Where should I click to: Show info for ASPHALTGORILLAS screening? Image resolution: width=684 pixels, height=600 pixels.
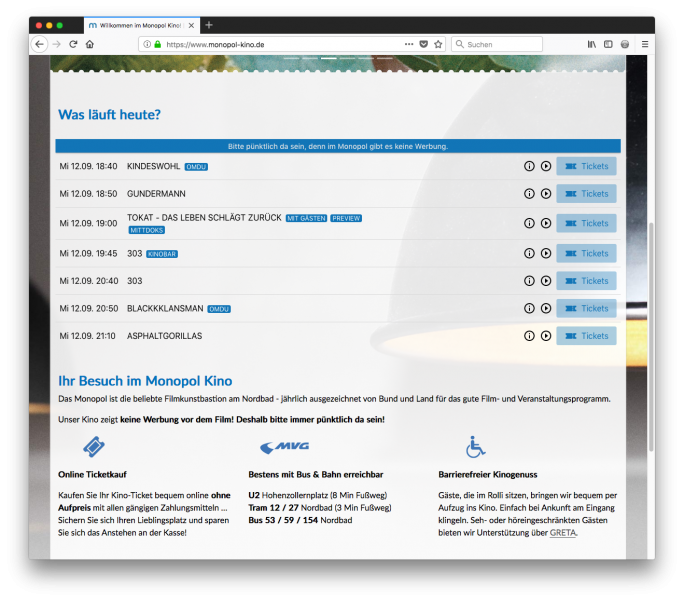pos(529,336)
